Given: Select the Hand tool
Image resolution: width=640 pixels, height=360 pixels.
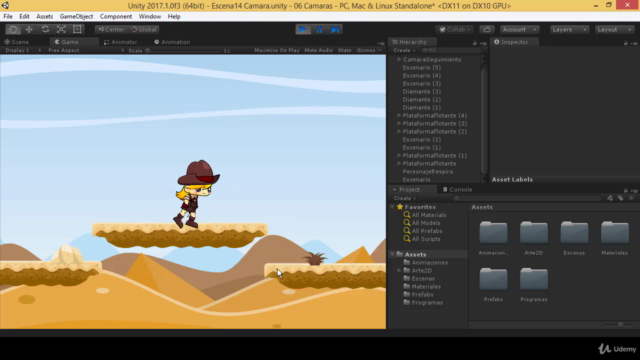Looking at the screenshot, I should (x=13, y=29).
